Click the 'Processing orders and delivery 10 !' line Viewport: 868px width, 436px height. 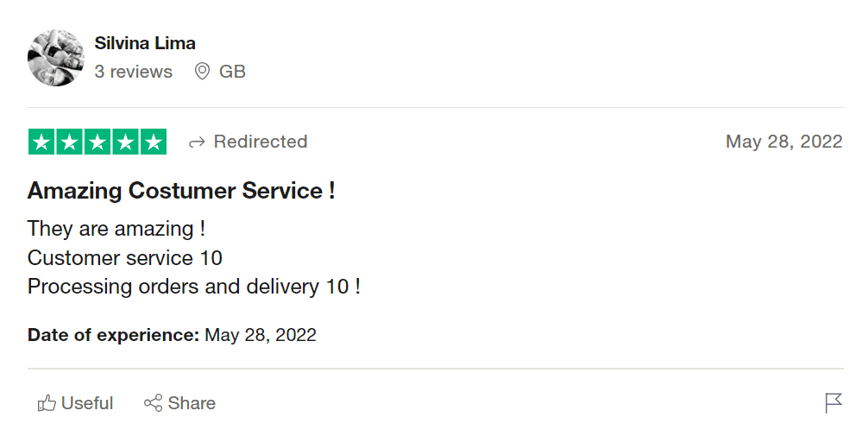pyautogui.click(x=193, y=287)
